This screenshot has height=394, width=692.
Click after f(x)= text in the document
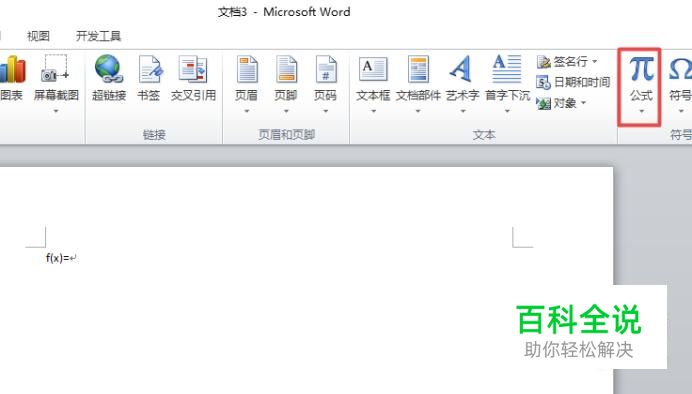[x=69, y=258]
